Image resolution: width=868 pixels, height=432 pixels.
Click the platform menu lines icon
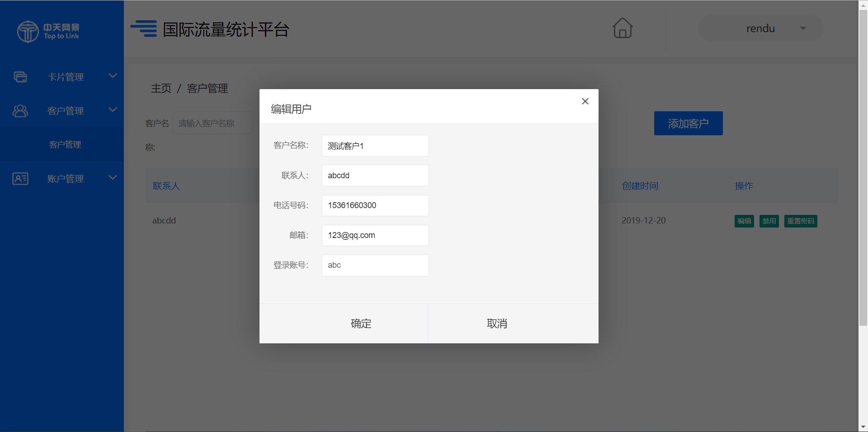(x=144, y=28)
